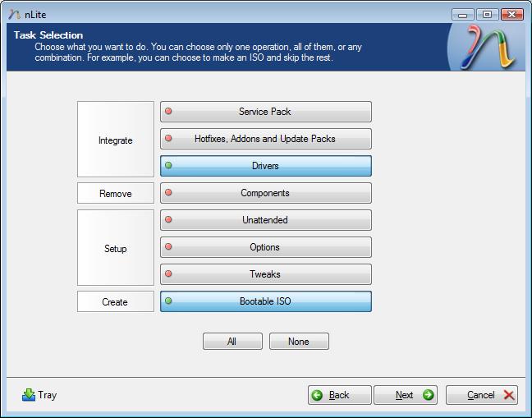The image size is (532, 418).
Task: Enable the Service Pack task
Action: pos(266,112)
